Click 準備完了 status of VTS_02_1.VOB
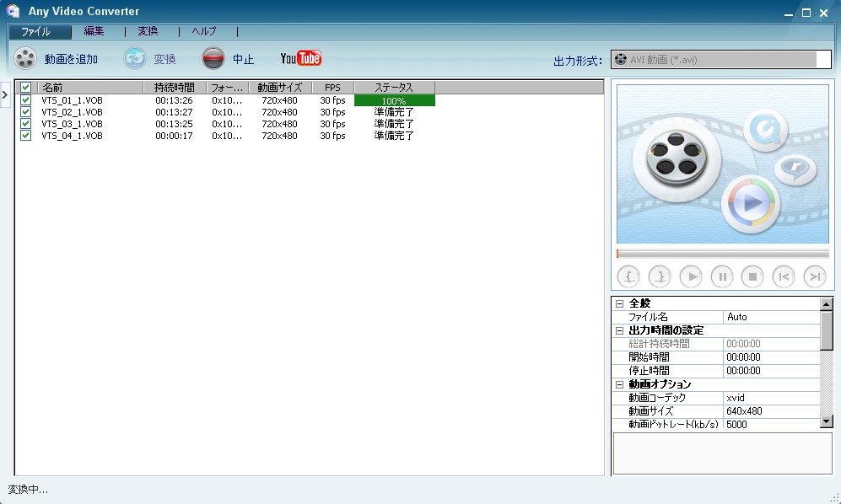The width and height of the screenshot is (841, 504). pos(394,112)
